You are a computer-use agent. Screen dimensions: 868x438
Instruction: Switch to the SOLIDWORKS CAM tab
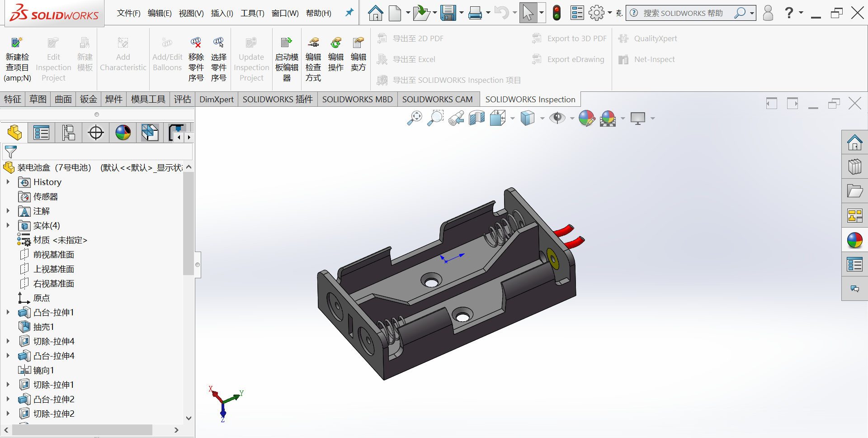click(437, 99)
